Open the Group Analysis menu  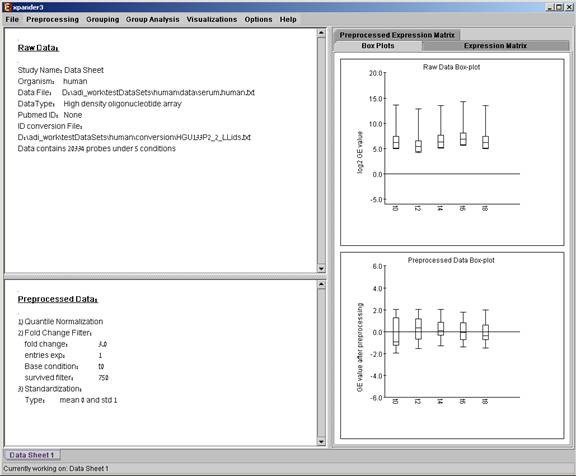152,19
